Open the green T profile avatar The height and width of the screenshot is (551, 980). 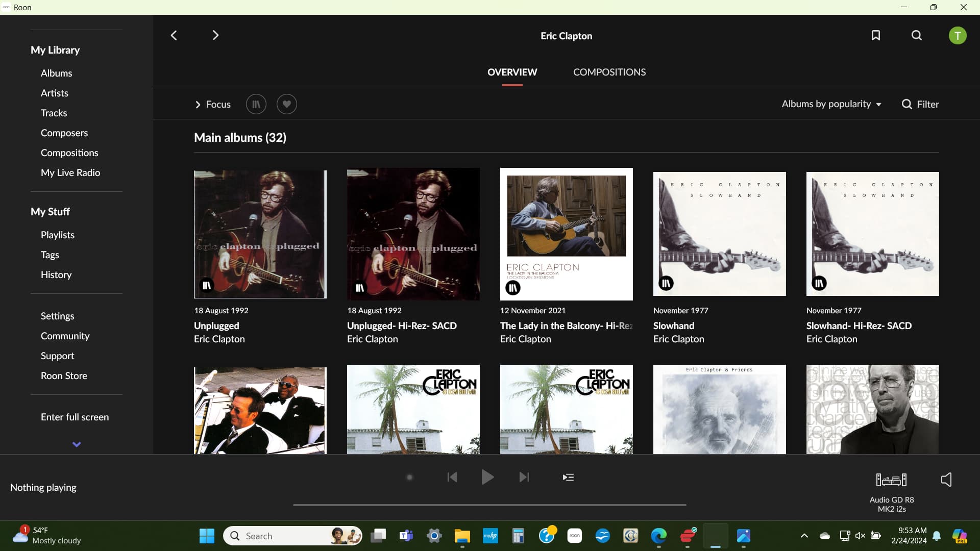(958, 36)
